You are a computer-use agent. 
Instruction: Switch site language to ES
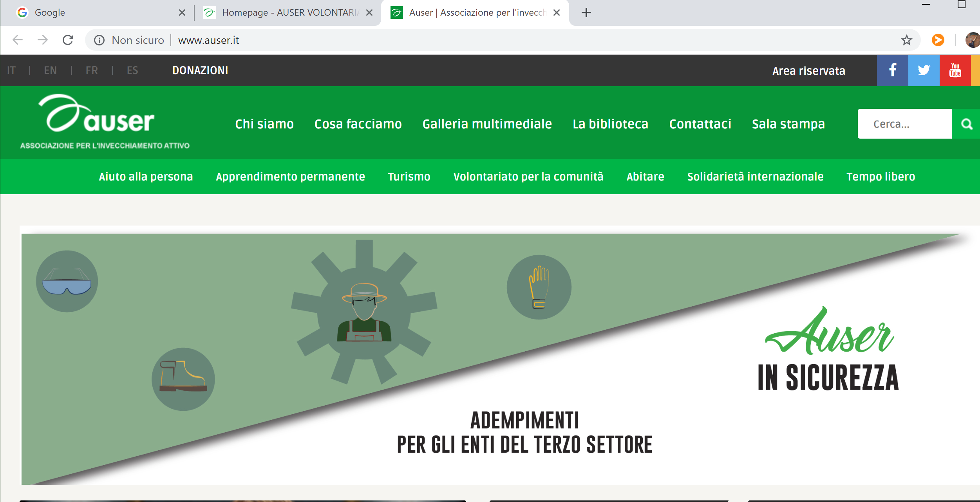click(132, 70)
